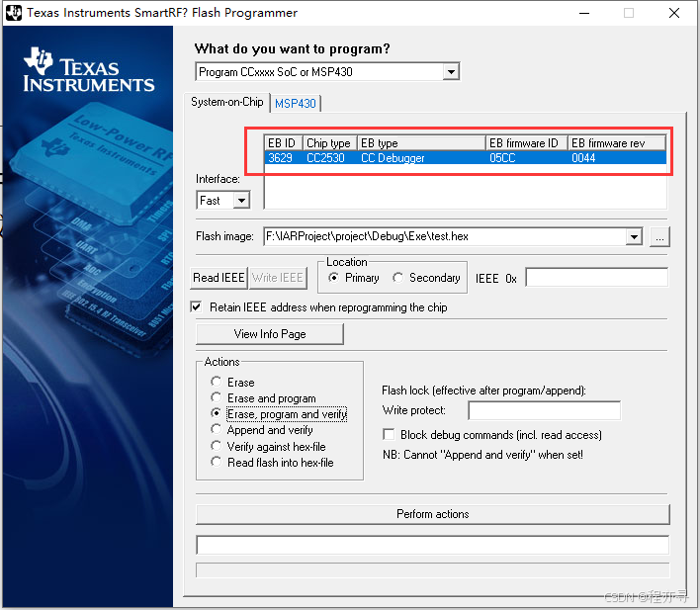Click the View Info Page button
Viewport: 700px width, 610px height.
pos(270,334)
